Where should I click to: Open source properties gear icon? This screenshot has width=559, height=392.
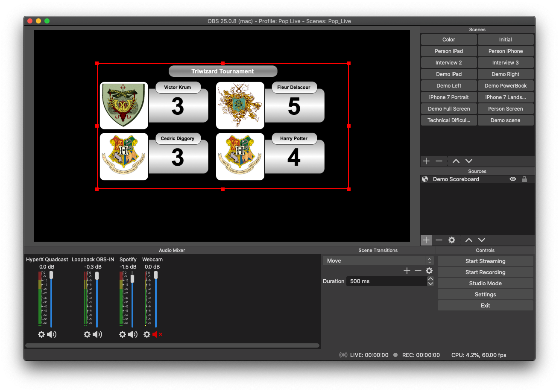(452, 240)
